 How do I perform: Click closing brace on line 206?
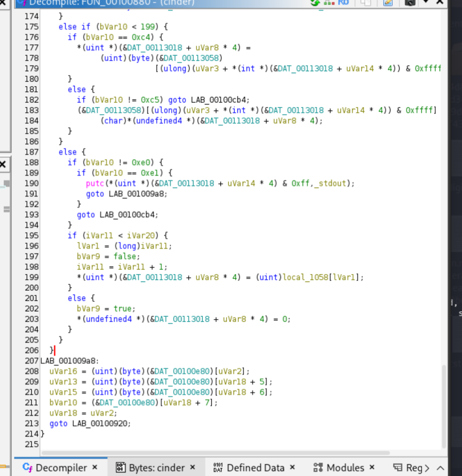(x=51, y=350)
